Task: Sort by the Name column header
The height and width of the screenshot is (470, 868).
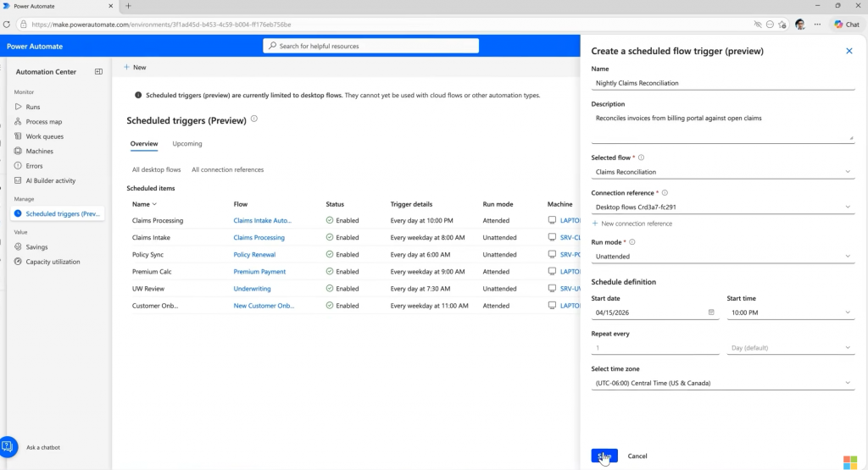Action: pos(144,204)
